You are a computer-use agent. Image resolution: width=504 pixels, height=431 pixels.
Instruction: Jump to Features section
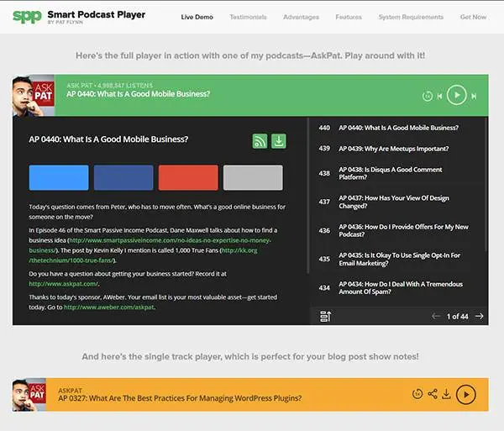click(349, 17)
